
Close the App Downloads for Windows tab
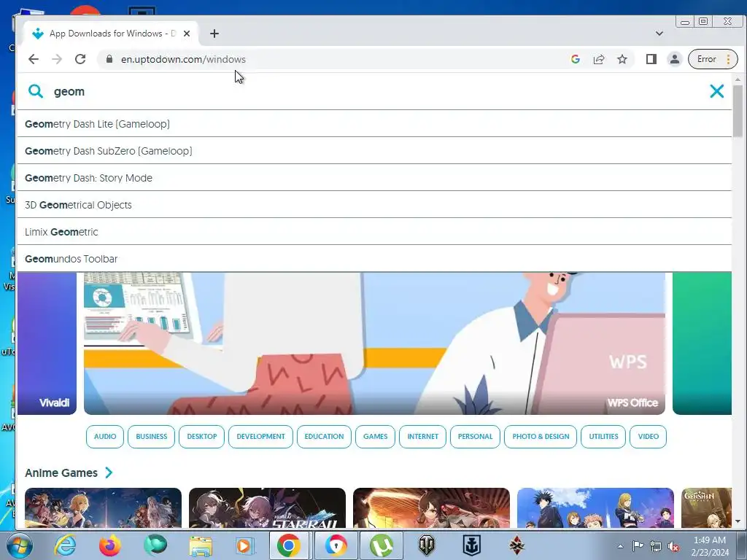click(187, 34)
